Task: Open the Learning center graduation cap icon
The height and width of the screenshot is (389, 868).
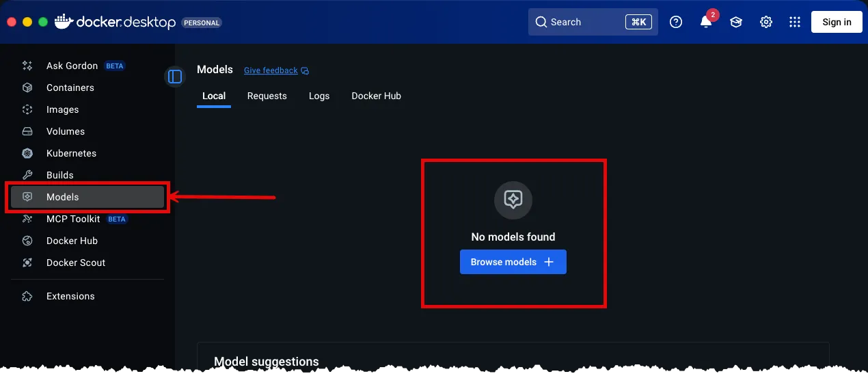Action: [736, 22]
